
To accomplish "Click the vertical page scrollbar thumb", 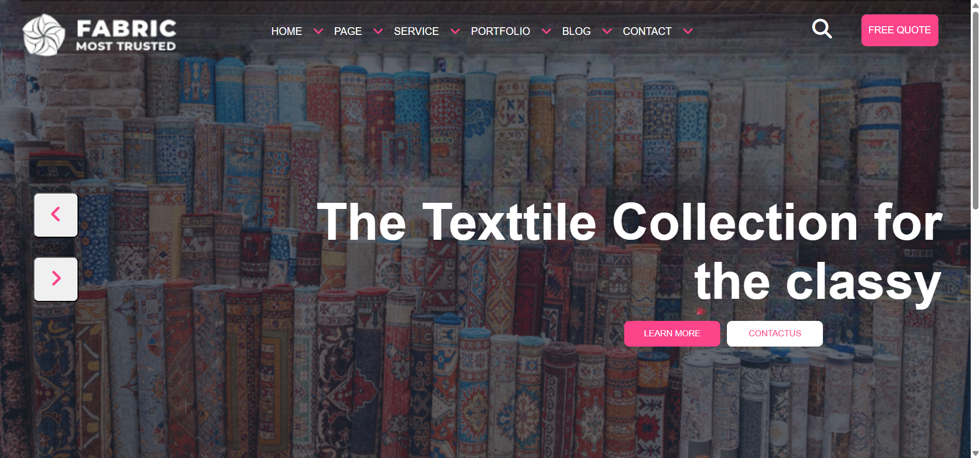I will tap(975, 110).
